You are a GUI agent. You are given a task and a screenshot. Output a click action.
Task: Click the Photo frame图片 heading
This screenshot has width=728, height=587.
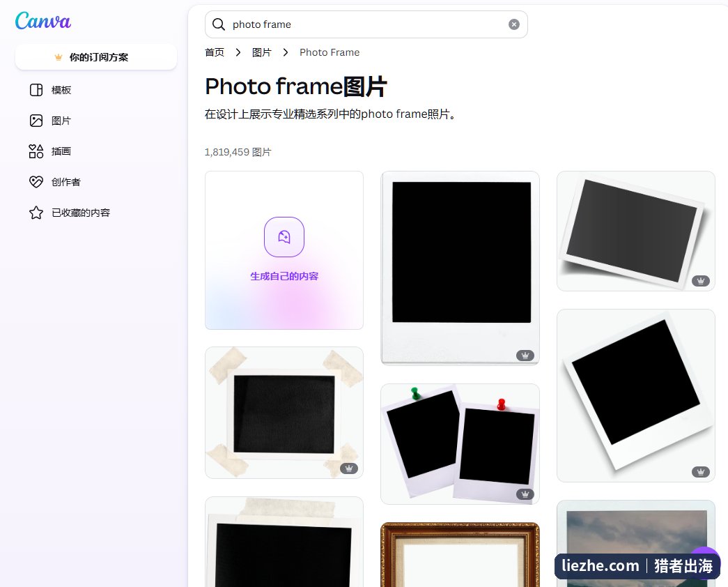[296, 86]
